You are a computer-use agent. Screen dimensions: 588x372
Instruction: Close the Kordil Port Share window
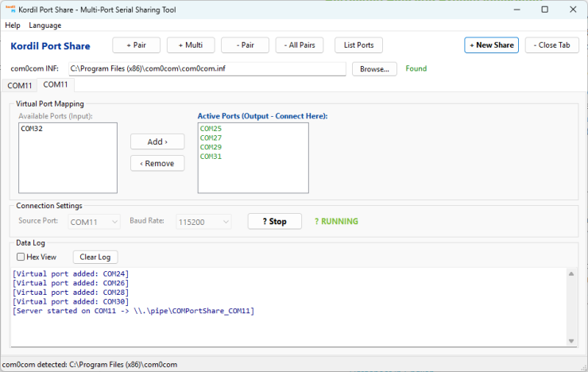click(x=573, y=10)
